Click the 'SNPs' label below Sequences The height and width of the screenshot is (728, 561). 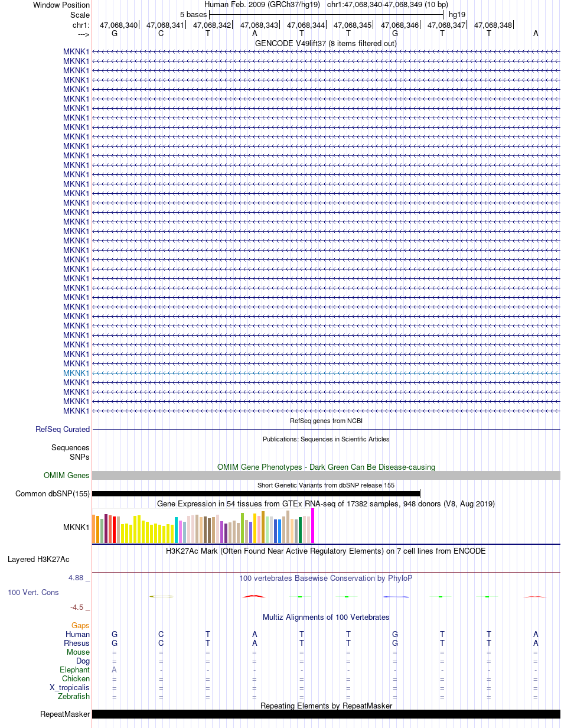pyautogui.click(x=80, y=457)
